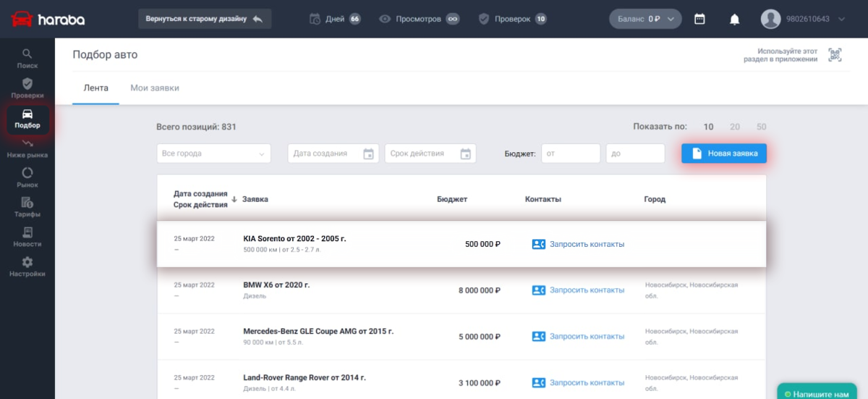Click BMW X6 от 2020 г. title
Viewport: 868px width, 399px height.
point(276,285)
